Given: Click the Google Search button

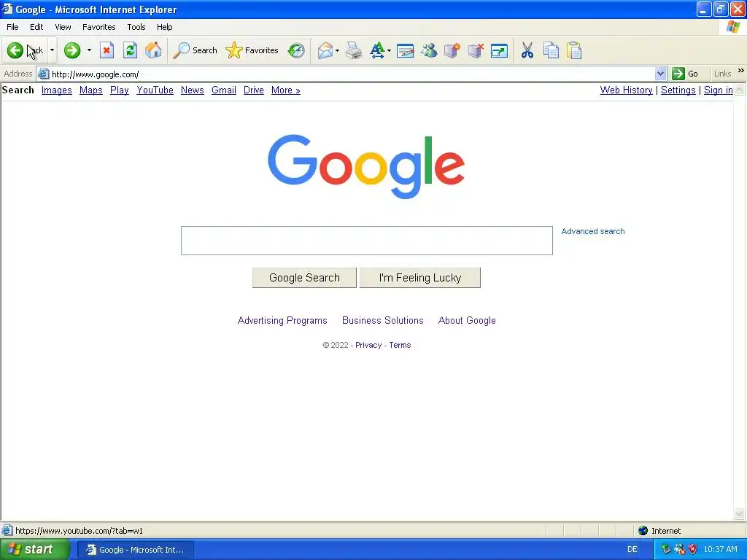Looking at the screenshot, I should pos(304,278).
